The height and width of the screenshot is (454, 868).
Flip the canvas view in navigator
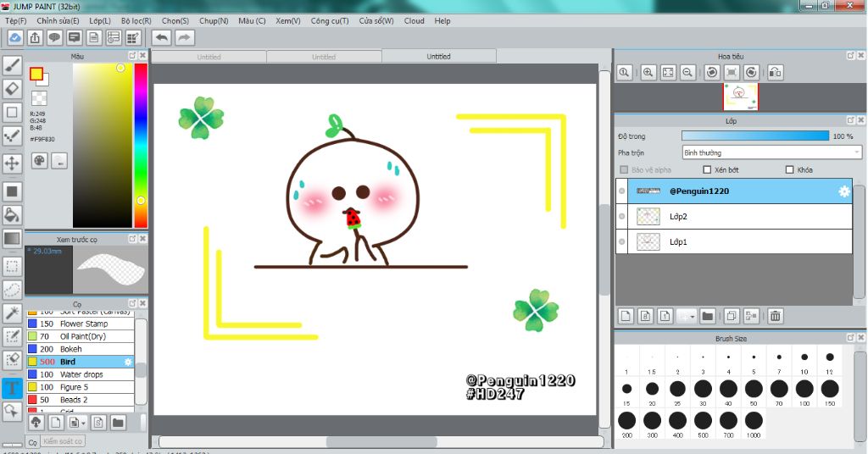776,73
